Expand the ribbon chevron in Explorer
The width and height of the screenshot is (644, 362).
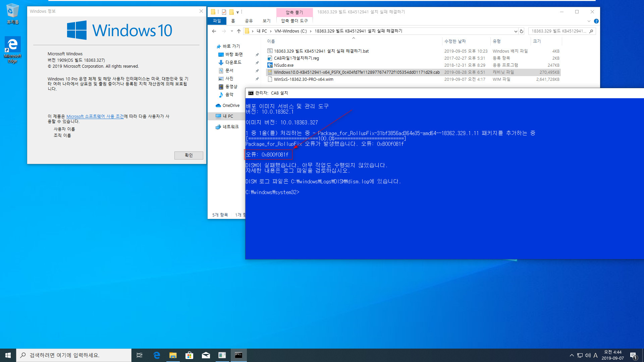(x=589, y=21)
